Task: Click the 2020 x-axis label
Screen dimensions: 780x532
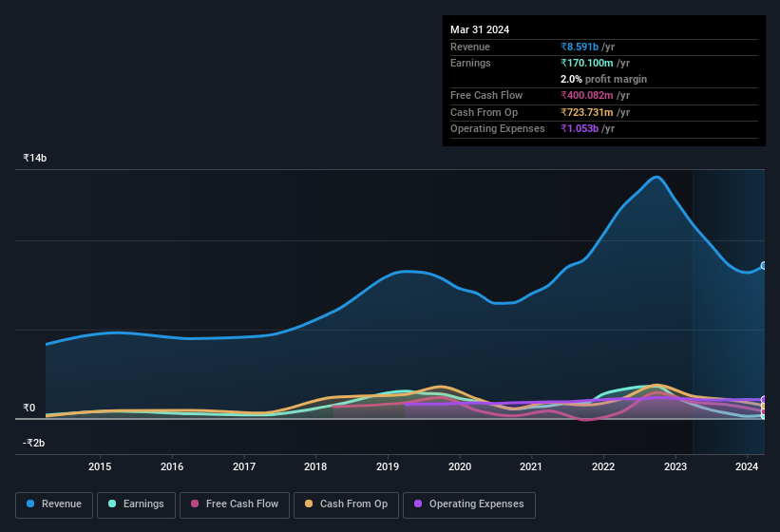Action: (x=460, y=466)
